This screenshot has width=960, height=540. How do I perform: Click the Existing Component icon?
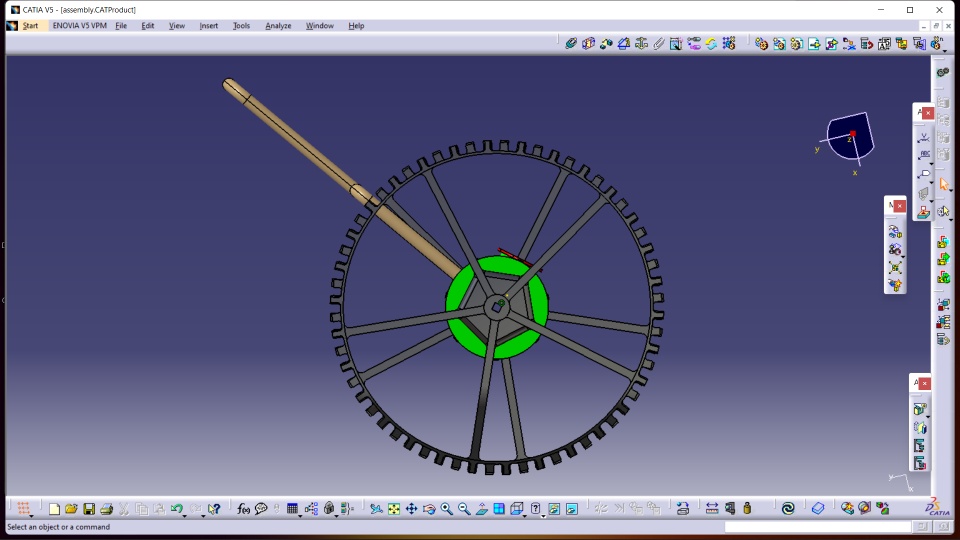814,43
